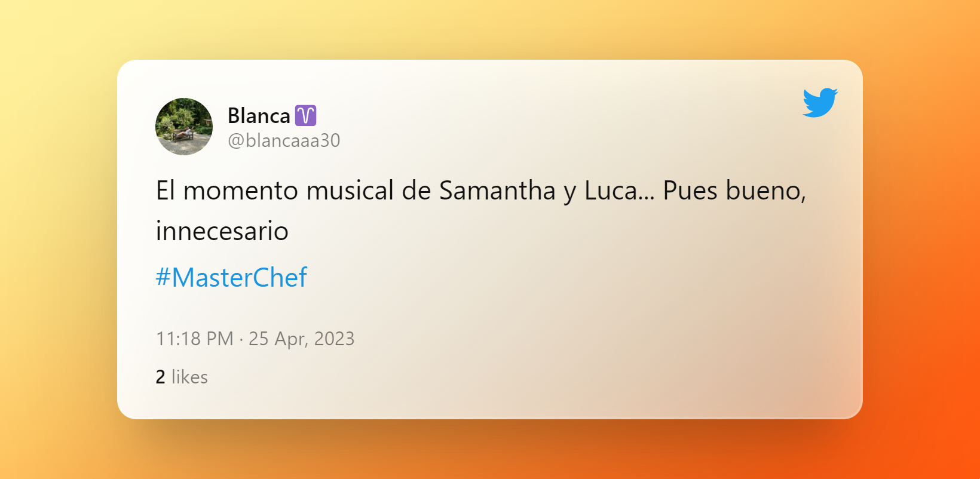Click the phrase Pues bueno
Viewport: 980px width, 479px height.
(x=734, y=191)
